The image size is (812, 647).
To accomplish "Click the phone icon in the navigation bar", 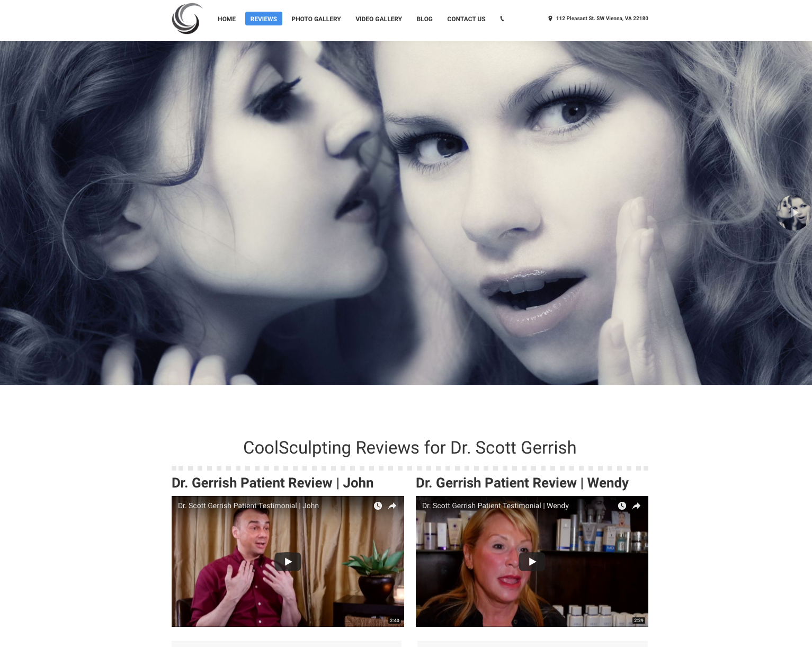I will (502, 19).
